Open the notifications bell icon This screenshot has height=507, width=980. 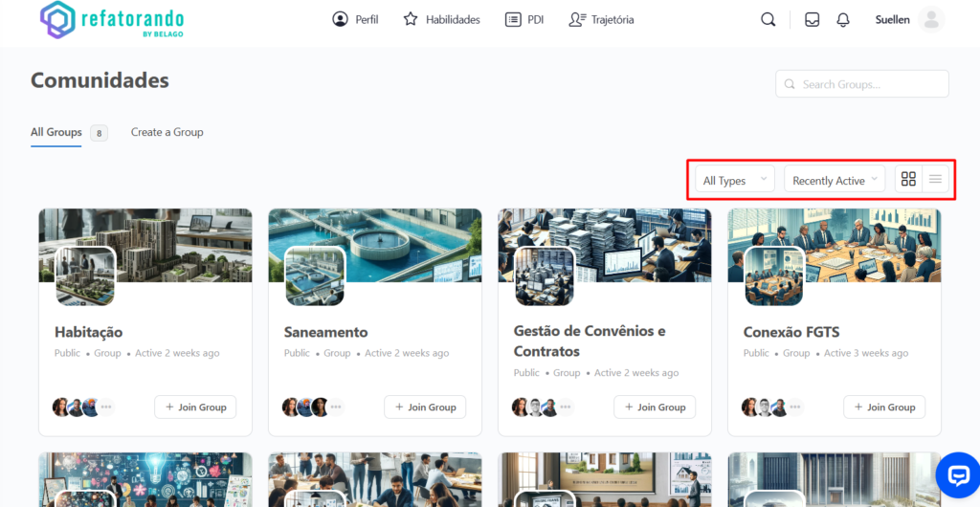pyautogui.click(x=842, y=20)
